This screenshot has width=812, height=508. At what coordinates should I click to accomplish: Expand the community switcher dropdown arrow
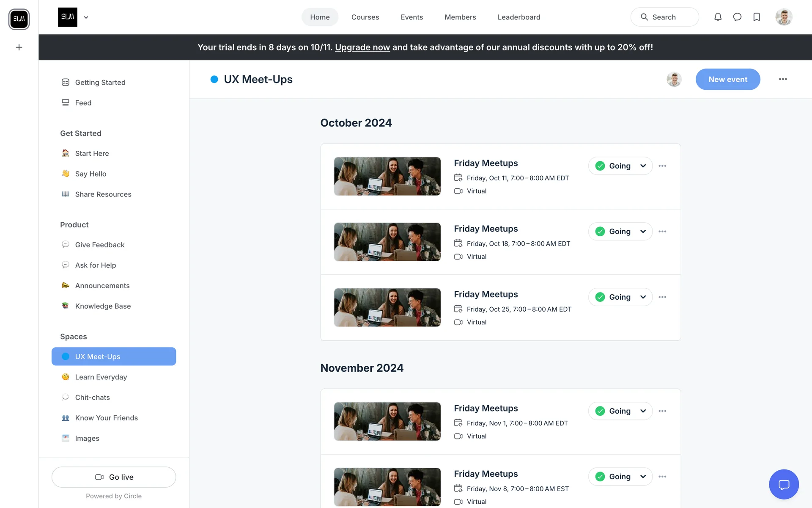[x=86, y=17]
